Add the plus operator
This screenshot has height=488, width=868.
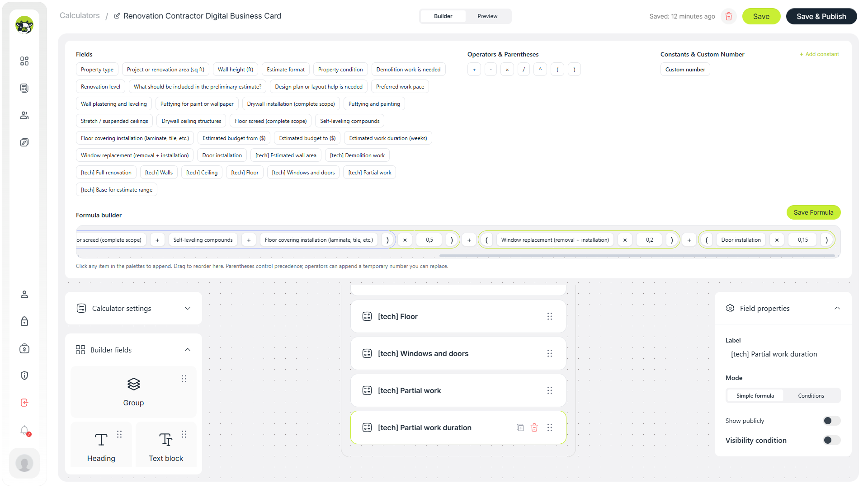(474, 70)
